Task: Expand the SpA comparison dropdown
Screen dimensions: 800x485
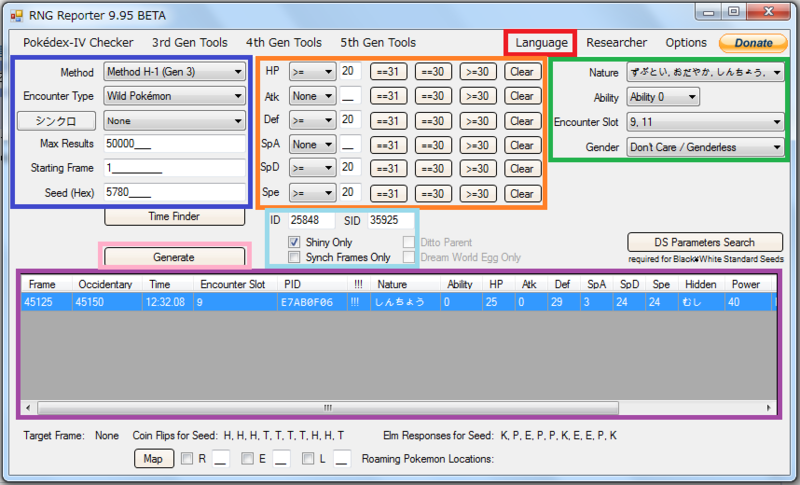Action: (x=312, y=145)
